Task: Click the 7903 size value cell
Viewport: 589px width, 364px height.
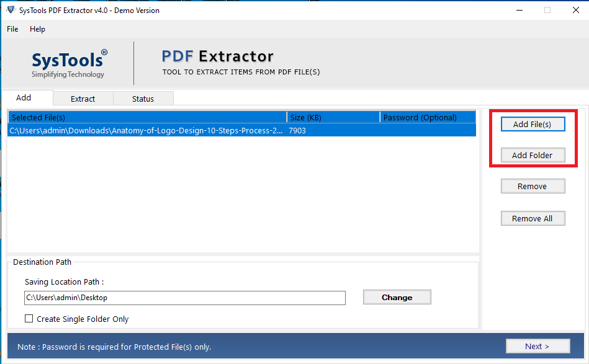Action: tap(333, 131)
